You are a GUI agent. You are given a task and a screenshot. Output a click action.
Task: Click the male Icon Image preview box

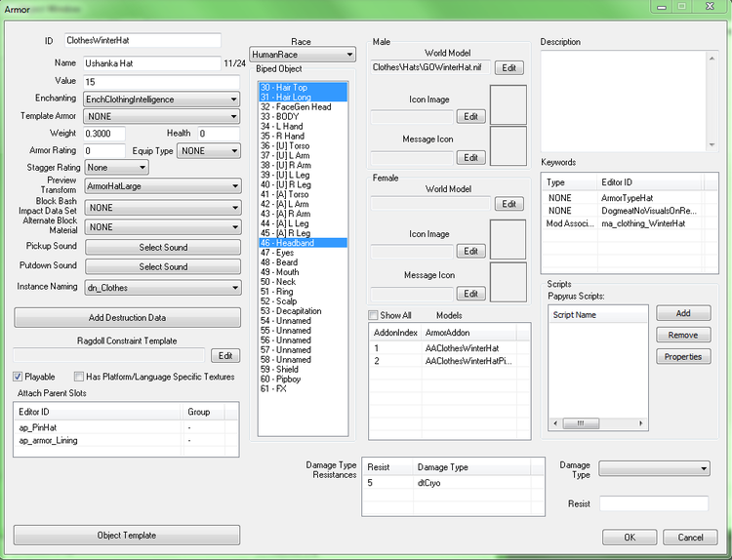508,104
